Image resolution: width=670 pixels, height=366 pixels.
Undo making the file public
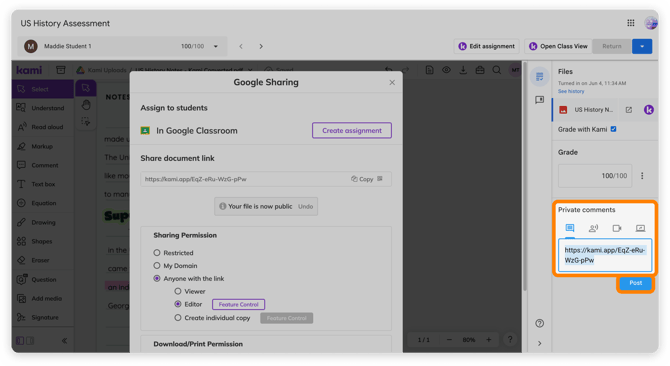306,207
